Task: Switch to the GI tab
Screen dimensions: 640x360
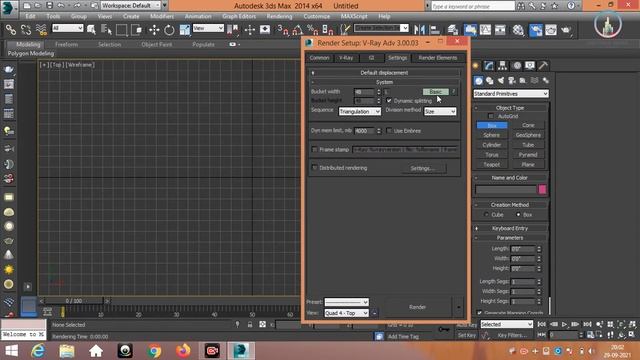Action: click(x=371, y=58)
